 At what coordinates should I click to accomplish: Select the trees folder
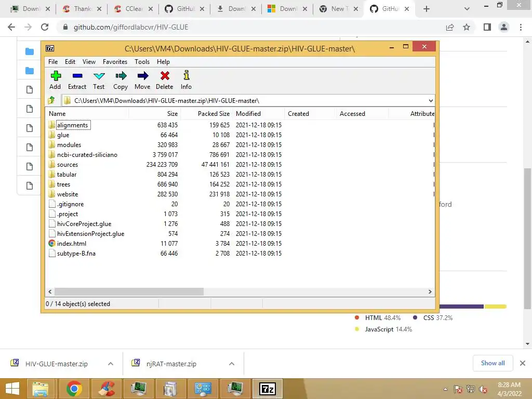pos(64,184)
